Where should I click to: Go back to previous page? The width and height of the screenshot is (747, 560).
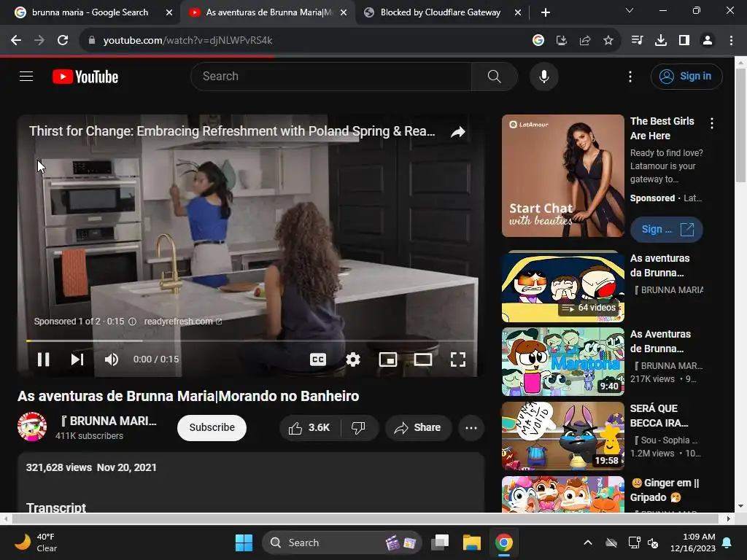coord(16,41)
